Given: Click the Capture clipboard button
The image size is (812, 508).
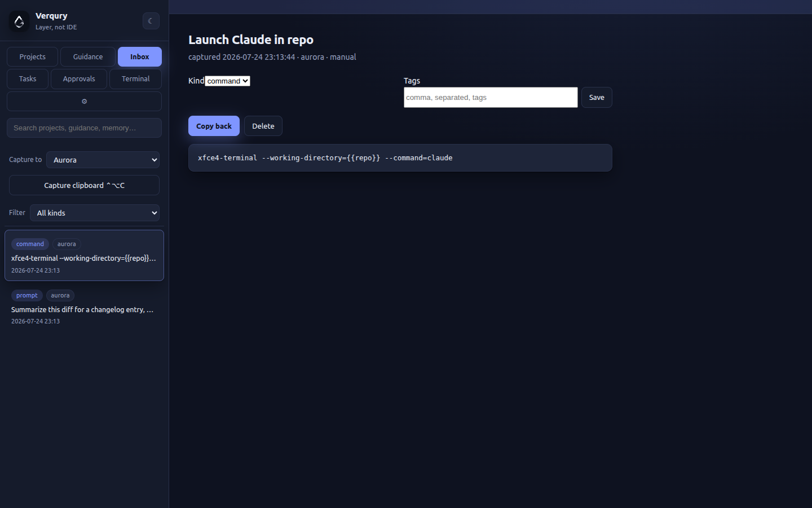Looking at the screenshot, I should (x=84, y=185).
